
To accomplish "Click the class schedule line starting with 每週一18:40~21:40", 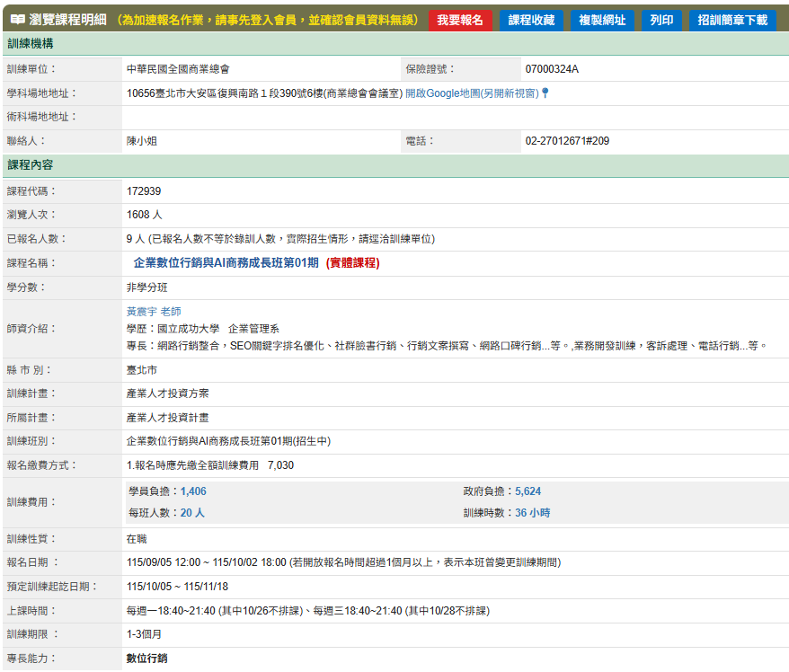I will point(308,611).
